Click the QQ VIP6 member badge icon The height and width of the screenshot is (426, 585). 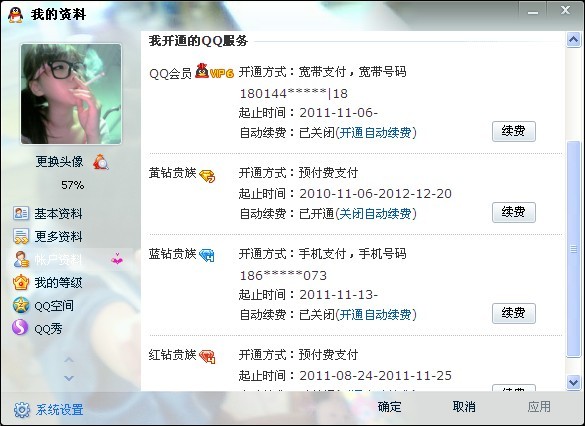(215, 71)
